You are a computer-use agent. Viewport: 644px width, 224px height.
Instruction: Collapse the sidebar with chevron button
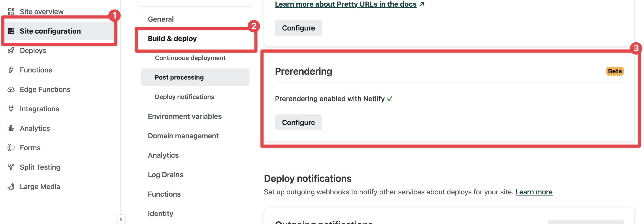(x=121, y=219)
